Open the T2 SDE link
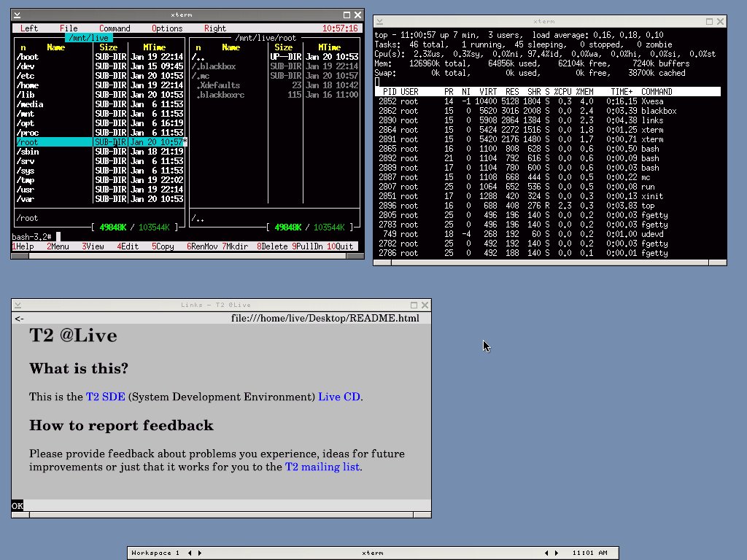747x560 pixels. coord(105,397)
